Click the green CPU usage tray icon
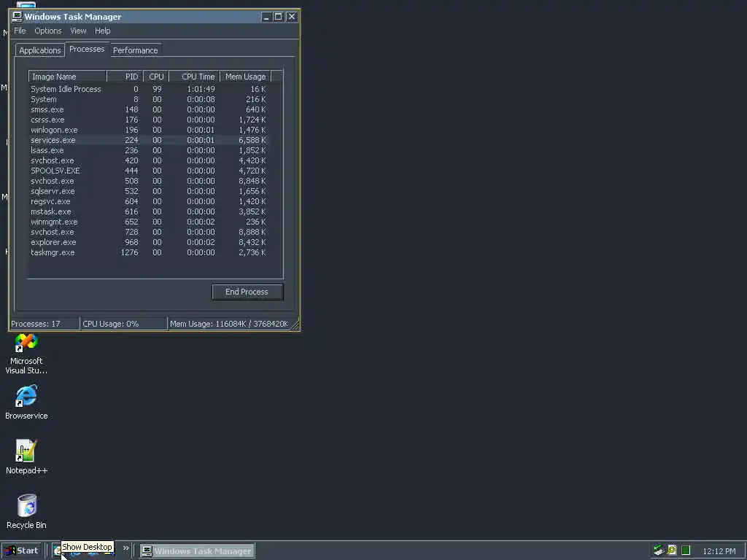The width and height of the screenshot is (747, 560). pyautogui.click(x=686, y=551)
